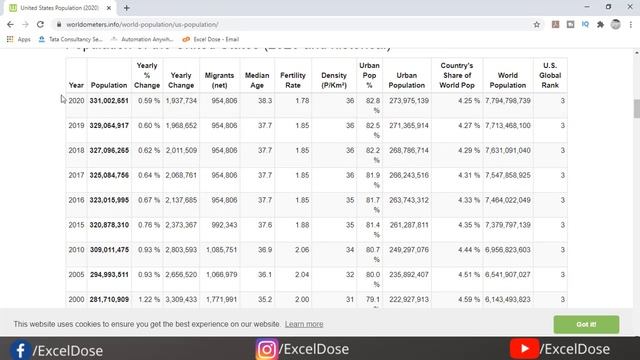
Task: Dismiss cookie notice with Got it!
Action: tap(586, 324)
